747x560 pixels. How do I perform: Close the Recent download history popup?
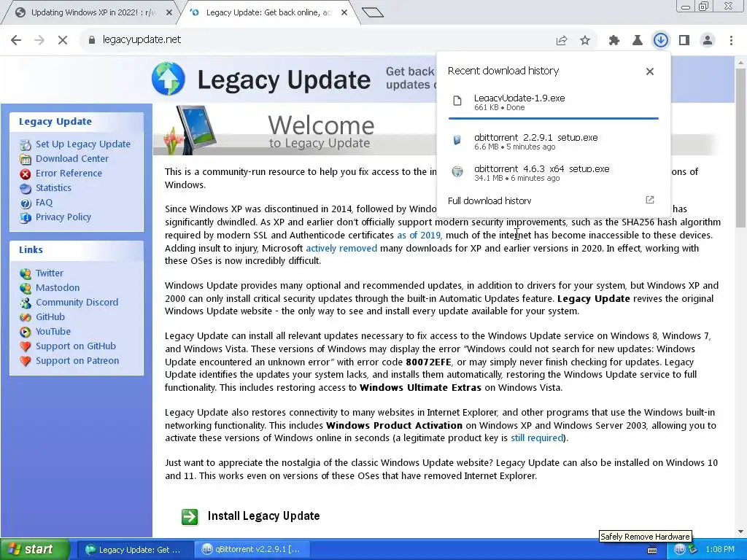click(x=650, y=71)
